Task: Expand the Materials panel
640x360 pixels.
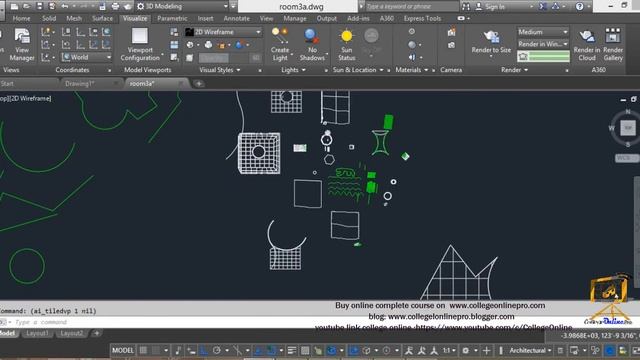Action: 411,70
